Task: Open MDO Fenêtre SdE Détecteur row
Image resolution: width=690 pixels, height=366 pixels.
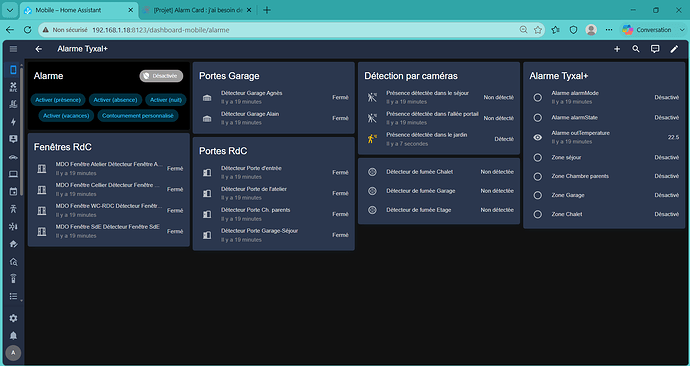Action: [109, 231]
